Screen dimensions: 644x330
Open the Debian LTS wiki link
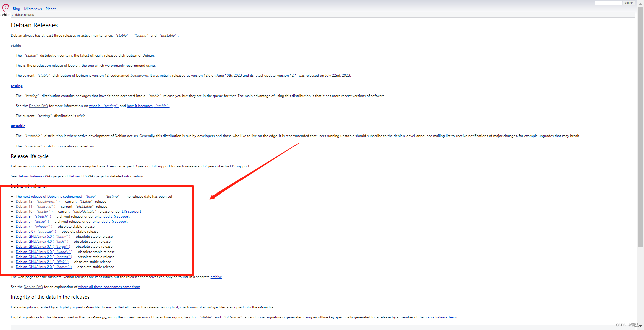(77, 176)
